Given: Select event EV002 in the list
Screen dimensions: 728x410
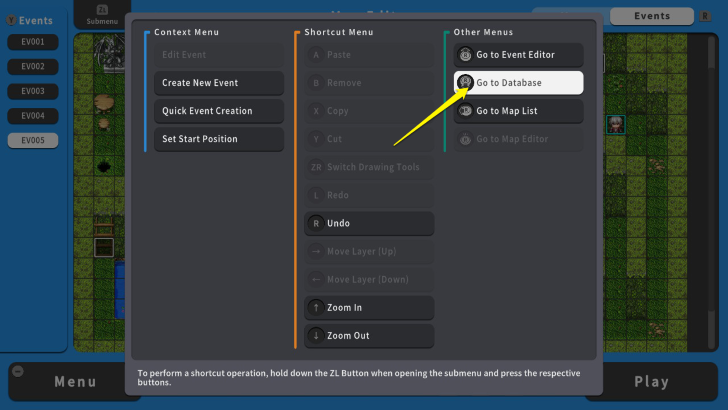Looking at the screenshot, I should tap(33, 66).
